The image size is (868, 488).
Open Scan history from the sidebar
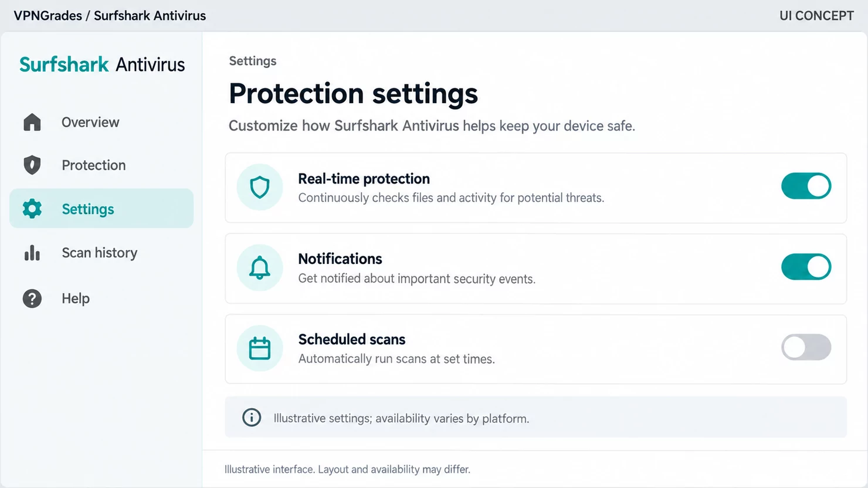click(101, 253)
